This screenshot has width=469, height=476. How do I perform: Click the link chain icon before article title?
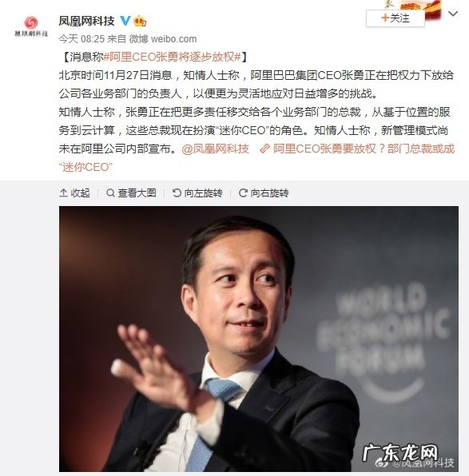click(264, 149)
